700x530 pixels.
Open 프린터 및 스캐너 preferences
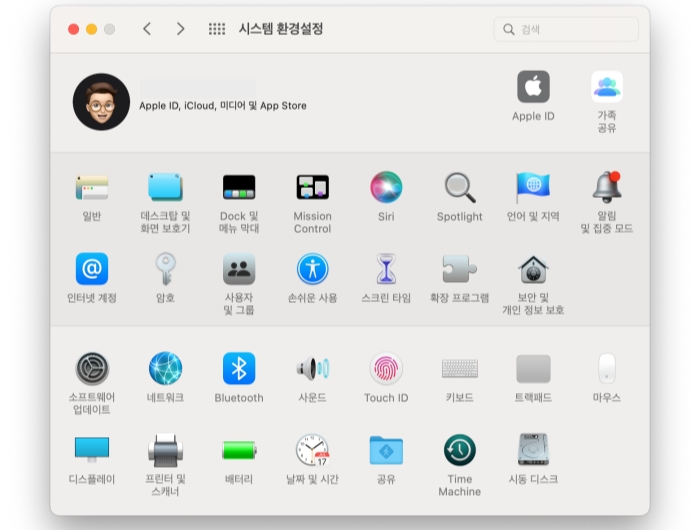165,450
